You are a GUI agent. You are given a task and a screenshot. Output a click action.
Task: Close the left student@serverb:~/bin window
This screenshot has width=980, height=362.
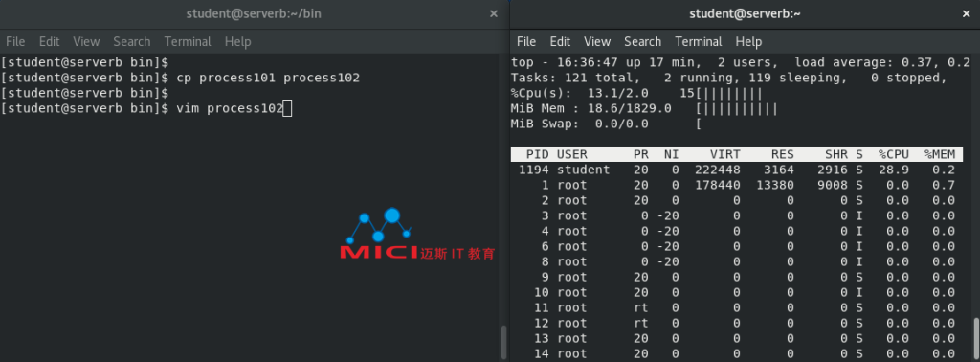pyautogui.click(x=493, y=13)
